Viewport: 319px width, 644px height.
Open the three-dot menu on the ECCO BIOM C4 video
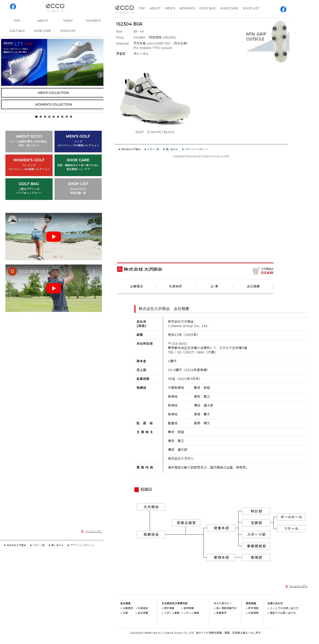[94, 271]
